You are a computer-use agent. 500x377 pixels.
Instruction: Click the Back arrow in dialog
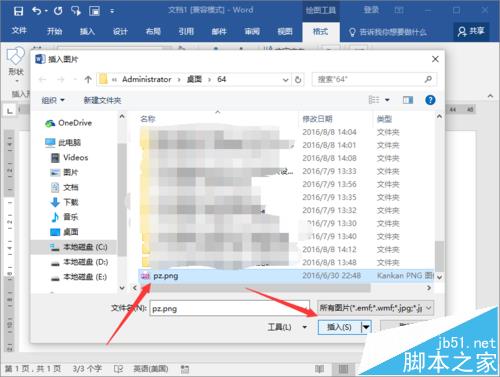pyautogui.click(x=42, y=79)
